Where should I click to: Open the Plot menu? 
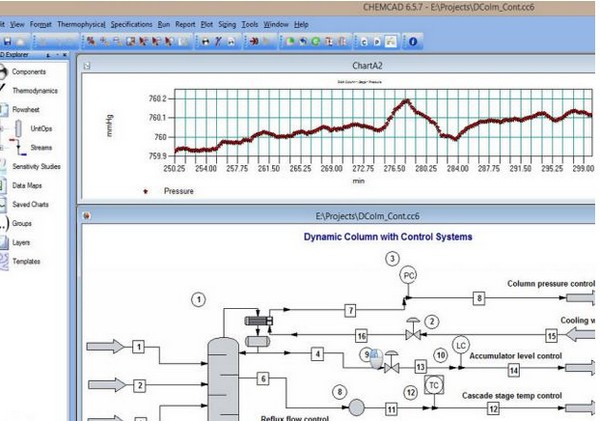207,24
